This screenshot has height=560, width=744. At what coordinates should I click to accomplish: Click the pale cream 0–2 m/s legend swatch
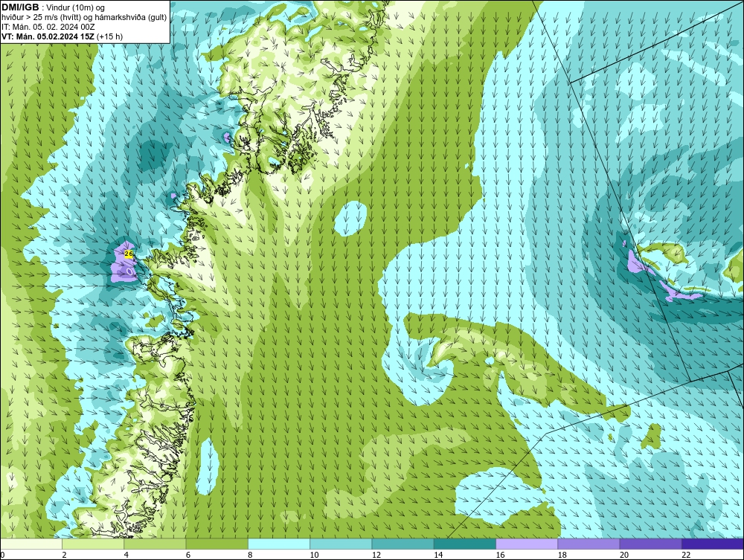31,544
